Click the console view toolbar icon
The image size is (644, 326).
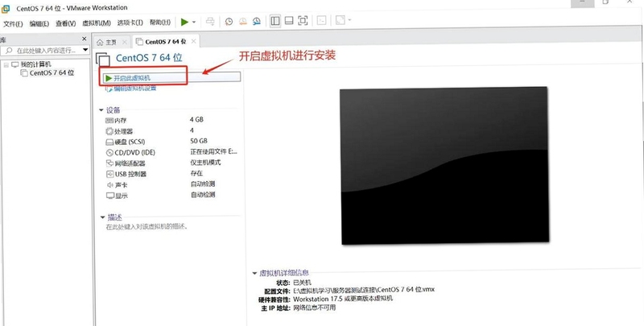pyautogui.click(x=321, y=21)
